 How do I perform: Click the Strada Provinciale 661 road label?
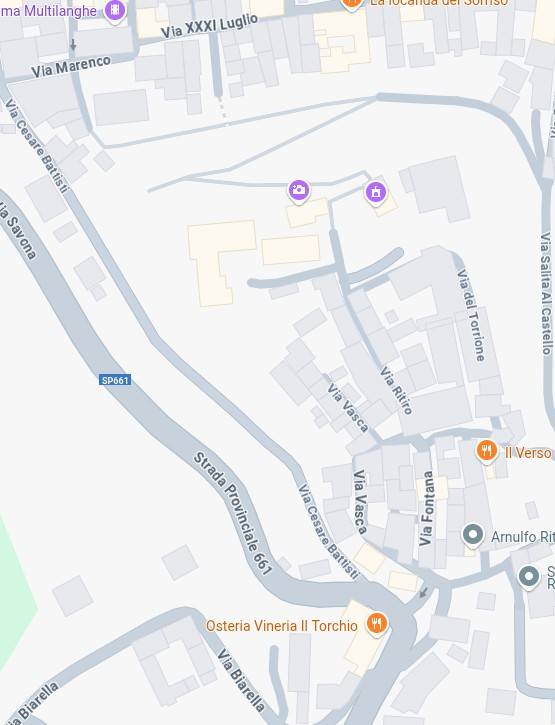click(x=232, y=514)
